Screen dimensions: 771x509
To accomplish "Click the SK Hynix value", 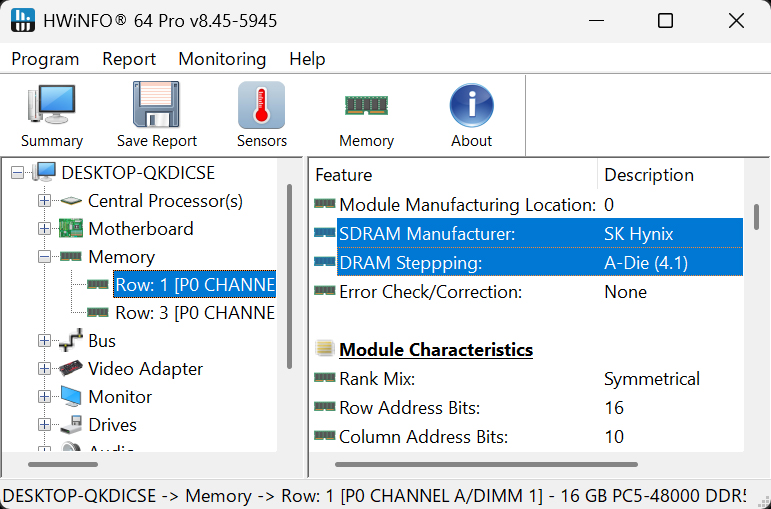I will (639, 234).
